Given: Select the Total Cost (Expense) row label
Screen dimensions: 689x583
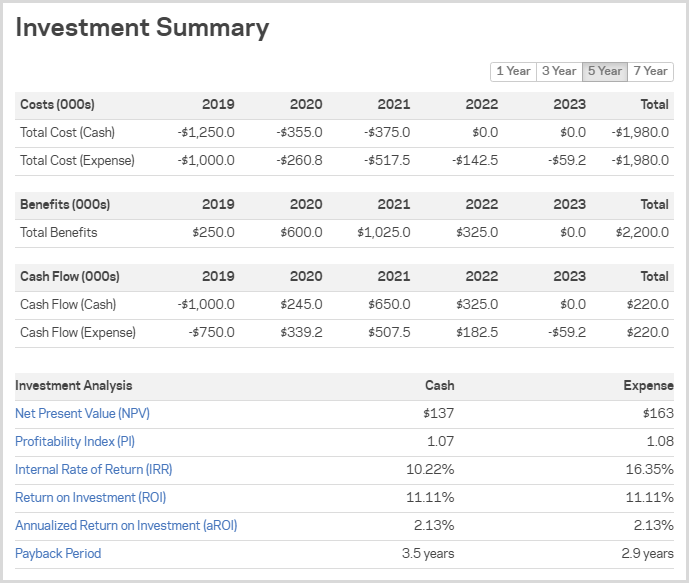Looking at the screenshot, I should pos(77,160).
